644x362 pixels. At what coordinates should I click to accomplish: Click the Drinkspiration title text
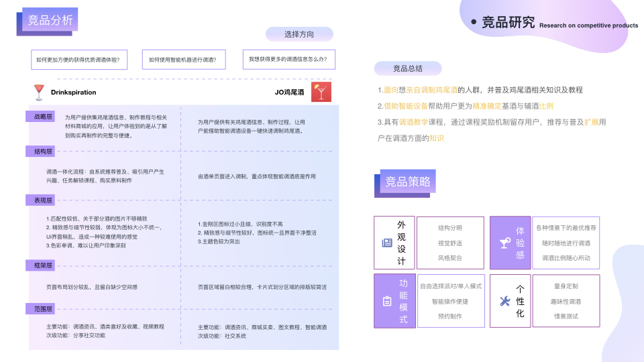[74, 93]
